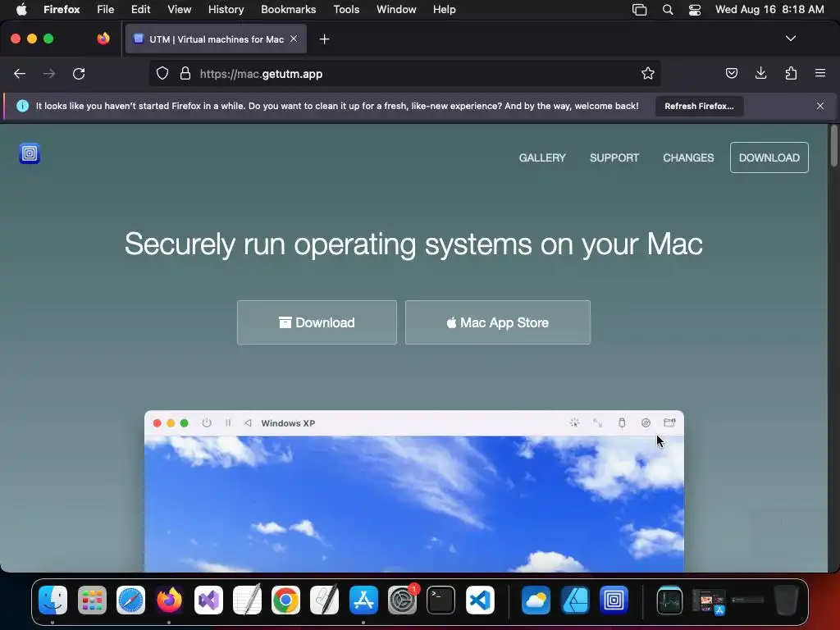Select the UTM Virtual machines tab

216,39
